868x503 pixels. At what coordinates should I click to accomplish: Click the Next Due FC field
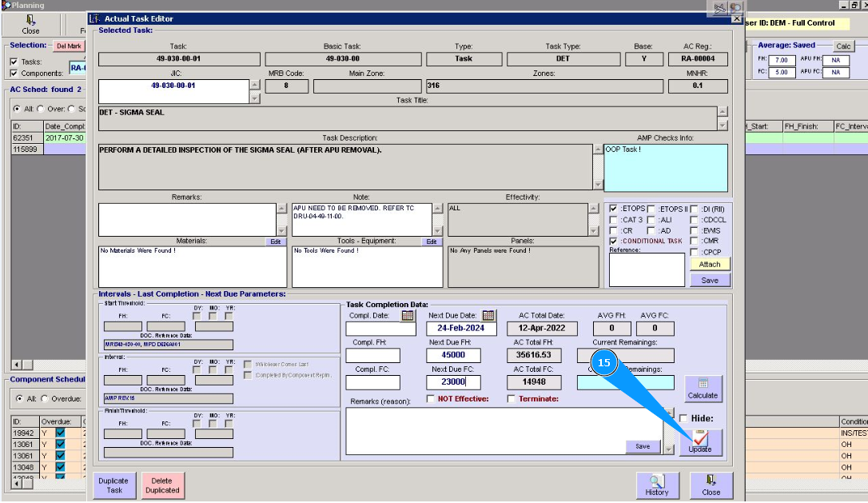453,381
